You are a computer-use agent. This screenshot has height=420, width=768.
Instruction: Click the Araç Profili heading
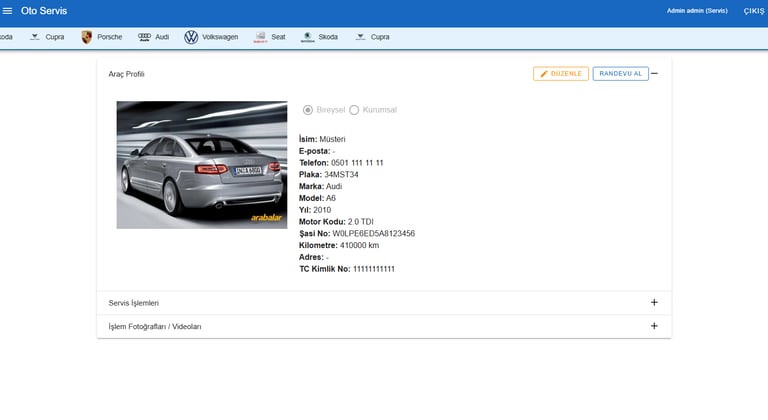point(126,74)
